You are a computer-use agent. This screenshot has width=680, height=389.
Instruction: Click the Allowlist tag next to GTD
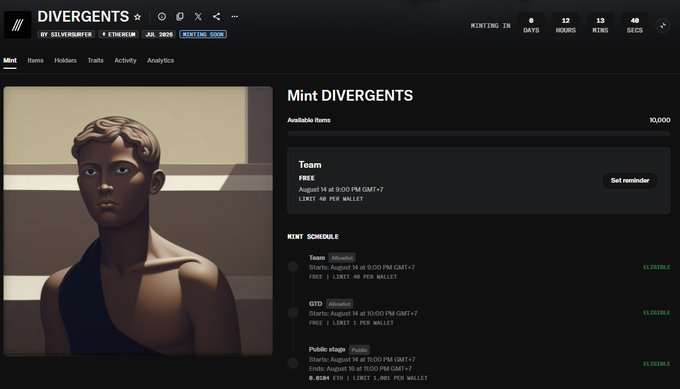[x=339, y=304]
